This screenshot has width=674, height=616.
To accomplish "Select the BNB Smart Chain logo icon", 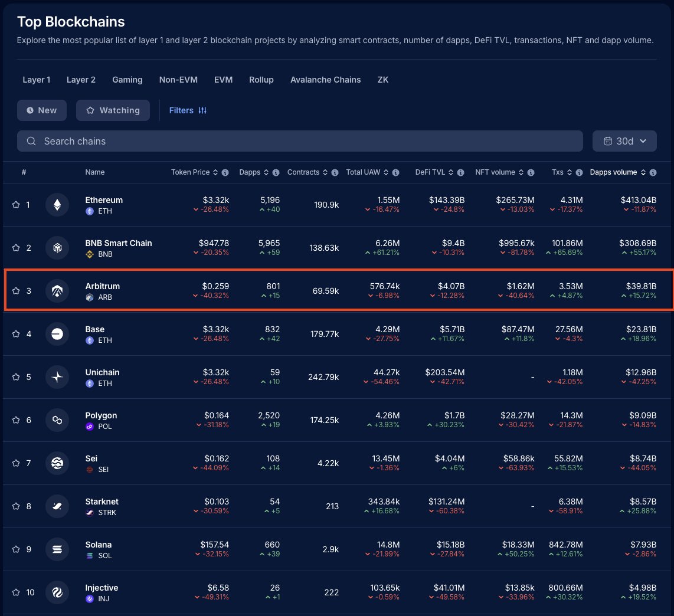I will pos(57,248).
